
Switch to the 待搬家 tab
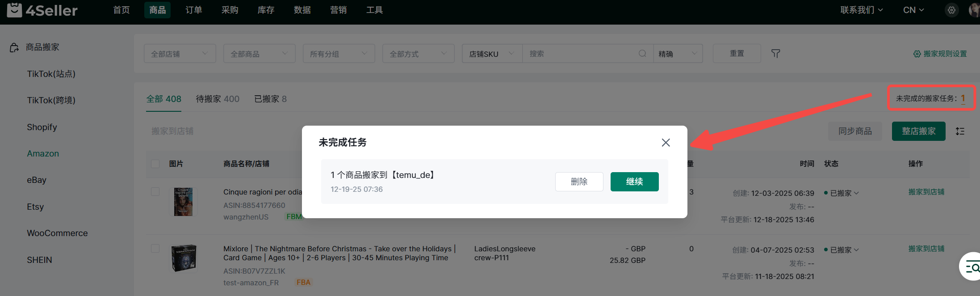coord(218,99)
